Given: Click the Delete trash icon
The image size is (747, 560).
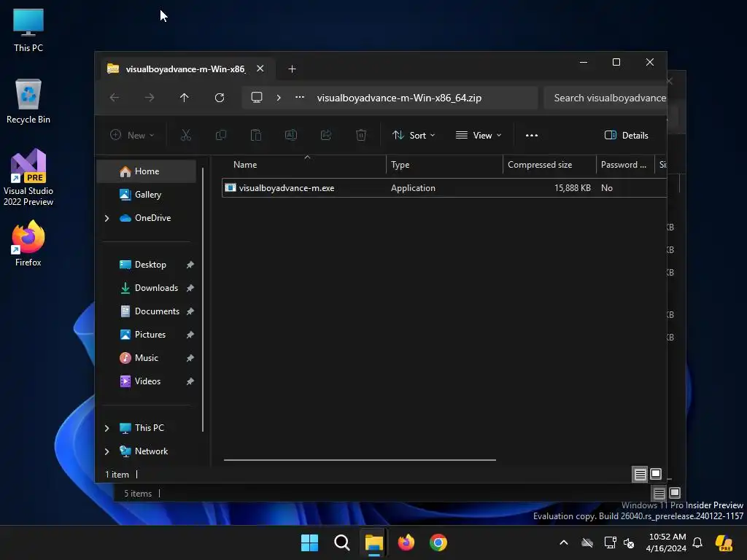Looking at the screenshot, I should pyautogui.click(x=361, y=135).
